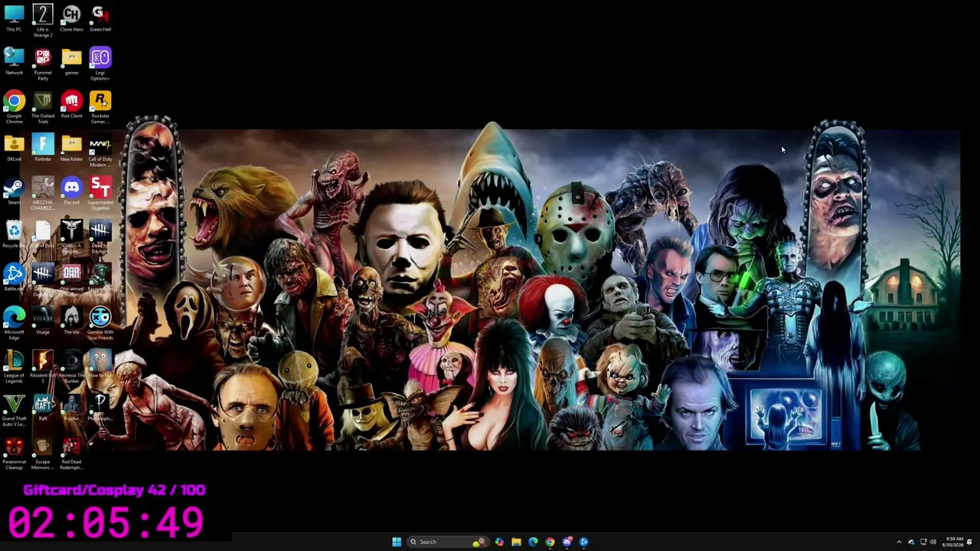Select the Supermarket Together icon
The image size is (980, 551).
(x=100, y=194)
